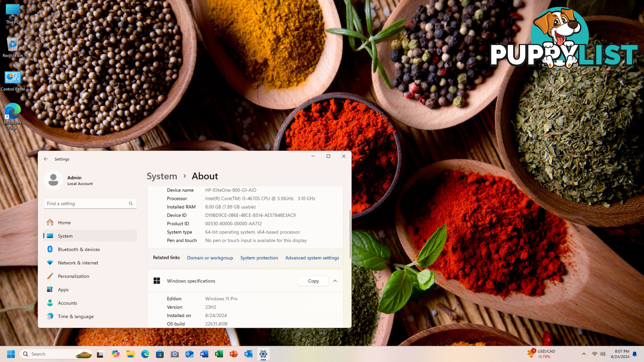Select the Edition value Windows 11 Pro
Viewport: 644px width, 362px height.
click(x=221, y=298)
